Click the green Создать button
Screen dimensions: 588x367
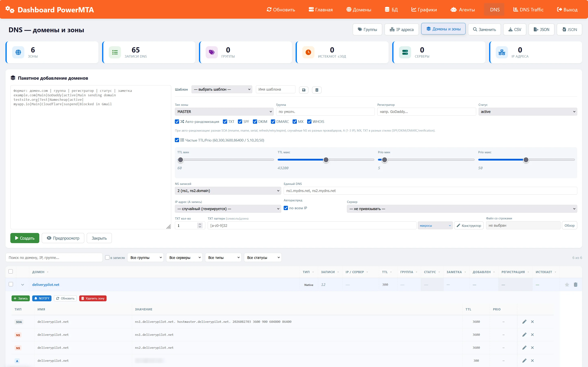coord(25,238)
